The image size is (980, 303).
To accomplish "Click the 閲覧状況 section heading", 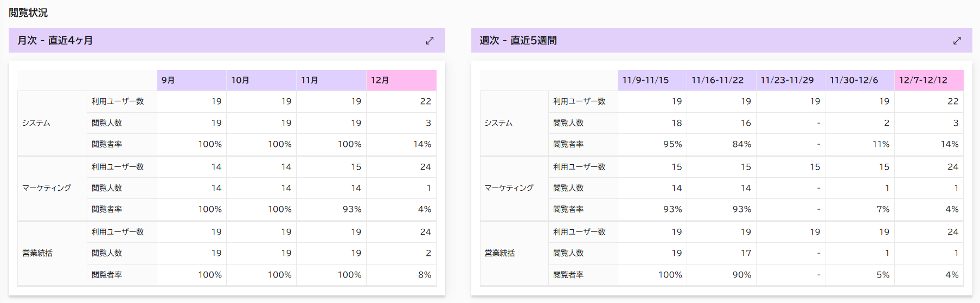I will [28, 12].
